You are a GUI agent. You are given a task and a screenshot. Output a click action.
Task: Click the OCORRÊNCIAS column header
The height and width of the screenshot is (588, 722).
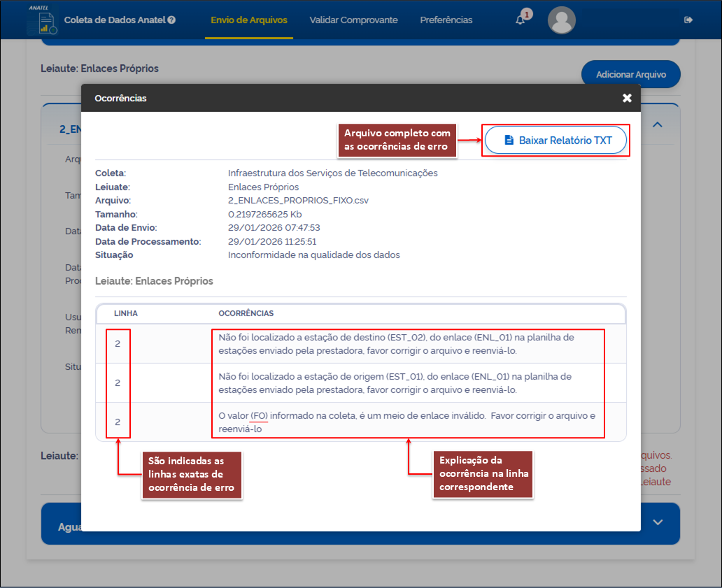(x=246, y=313)
